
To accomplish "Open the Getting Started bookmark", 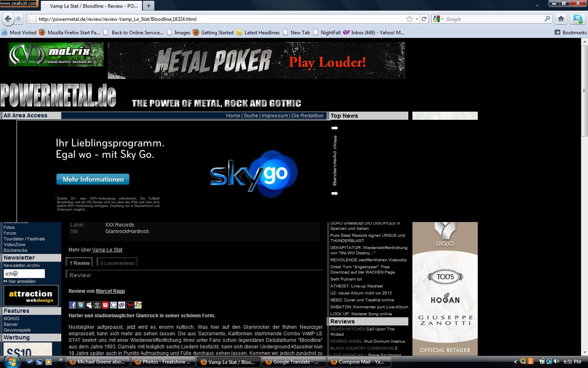I will point(213,32).
